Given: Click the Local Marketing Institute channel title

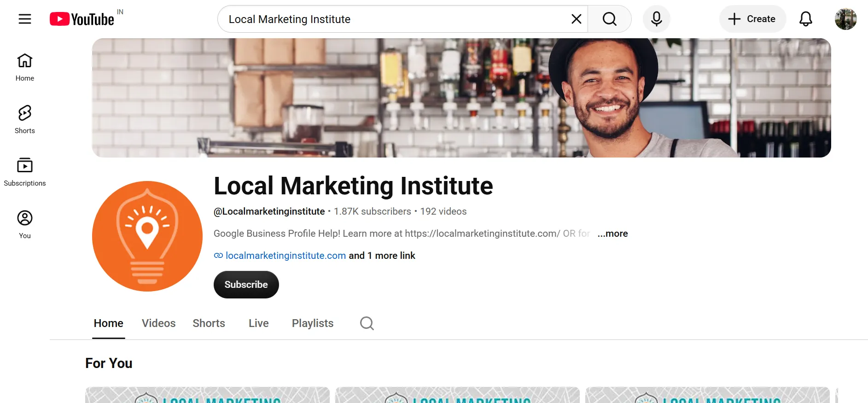Looking at the screenshot, I should click(x=353, y=186).
